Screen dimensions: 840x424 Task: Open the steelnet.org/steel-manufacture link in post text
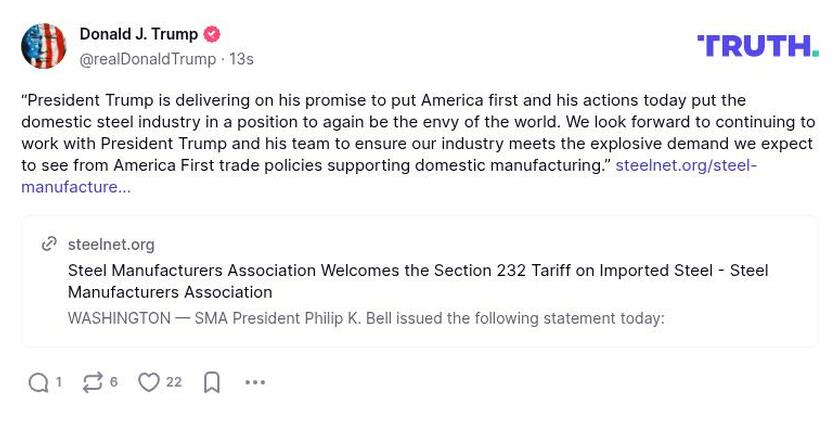tap(685, 165)
